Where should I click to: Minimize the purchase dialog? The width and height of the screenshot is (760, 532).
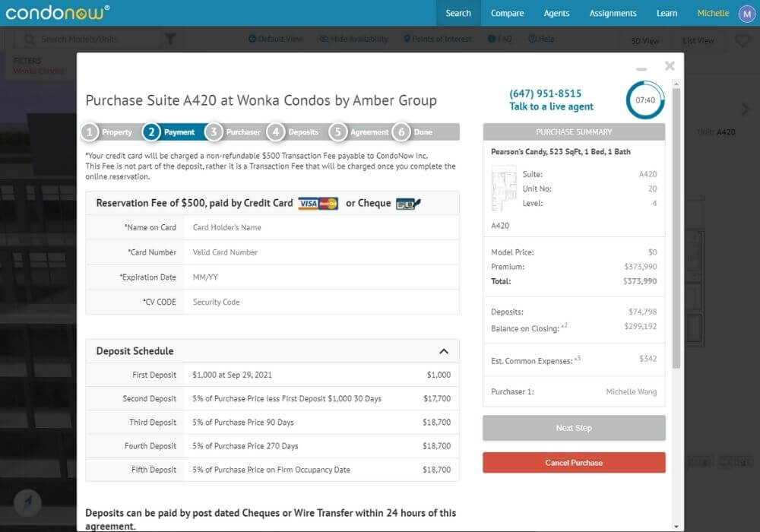[642, 68]
